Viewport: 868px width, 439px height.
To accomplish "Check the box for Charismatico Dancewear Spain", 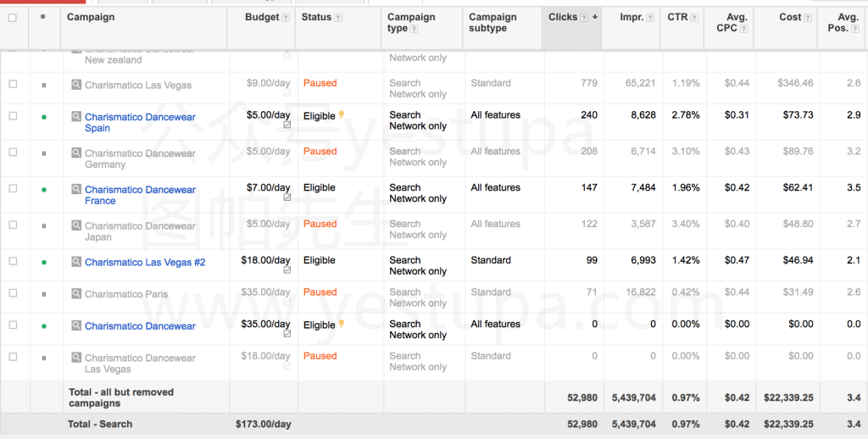I will click(x=13, y=116).
